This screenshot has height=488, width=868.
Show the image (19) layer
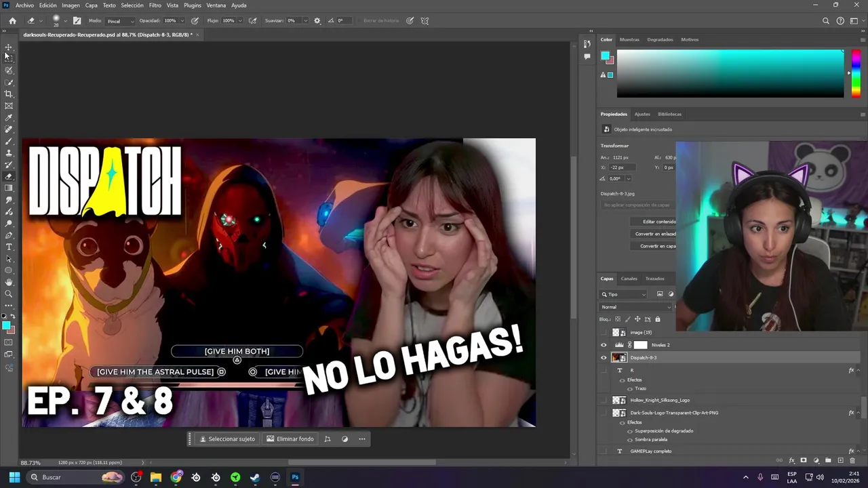(x=604, y=333)
